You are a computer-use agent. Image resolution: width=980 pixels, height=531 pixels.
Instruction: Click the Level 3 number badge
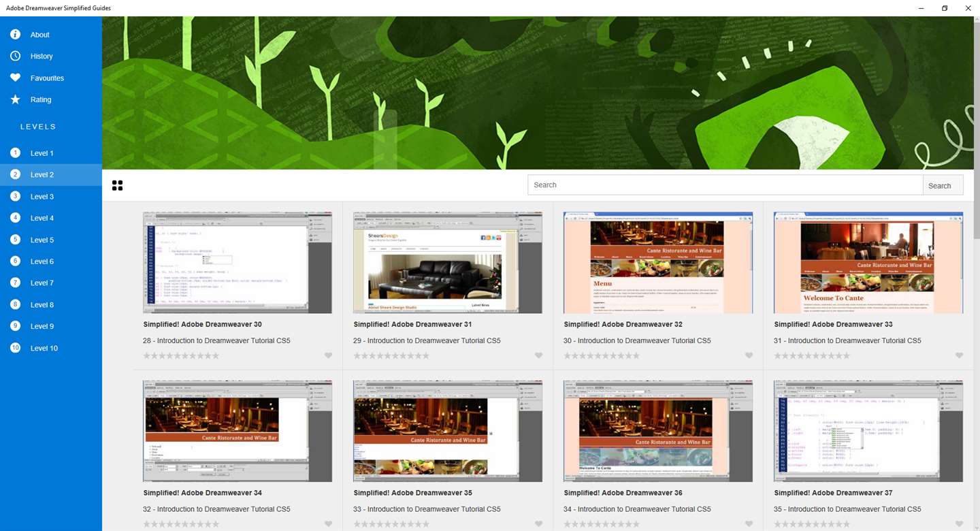point(16,196)
